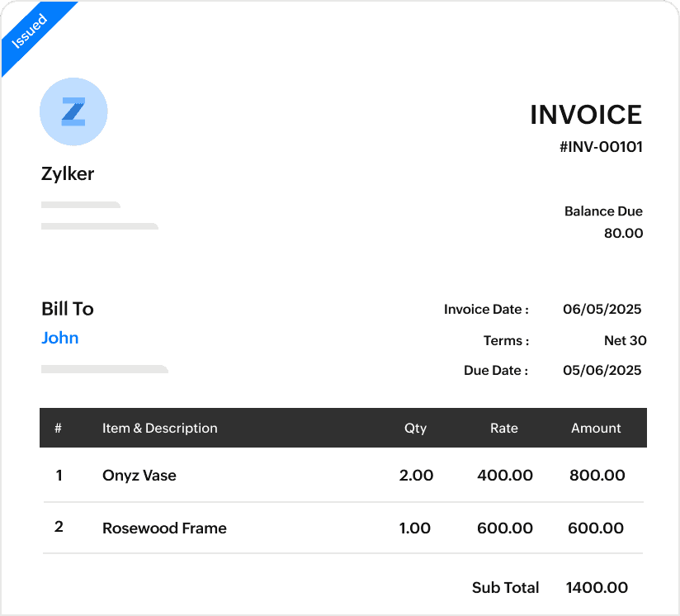Click the Net 30 terms value
The height and width of the screenshot is (616, 680).
click(626, 340)
